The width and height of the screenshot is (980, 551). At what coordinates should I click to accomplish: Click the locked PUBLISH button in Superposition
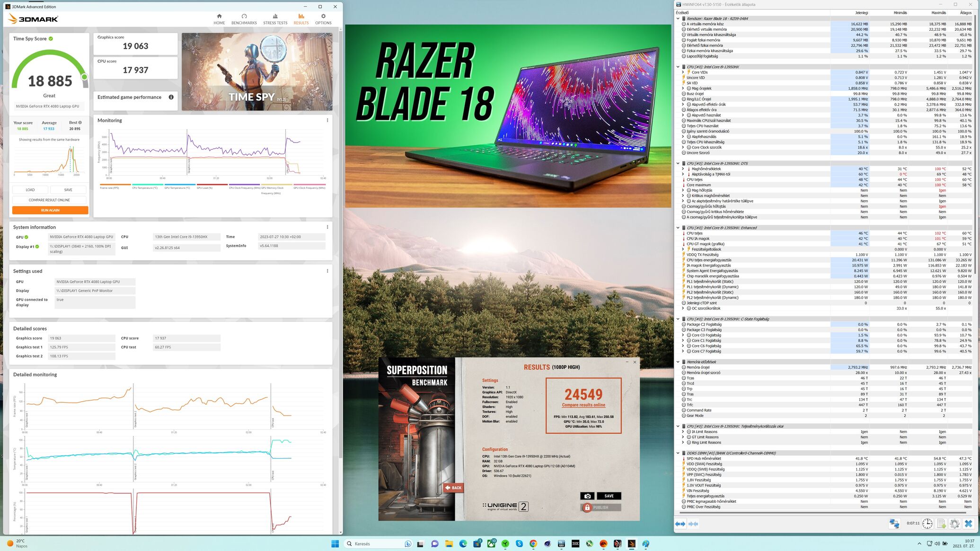[x=601, y=507]
